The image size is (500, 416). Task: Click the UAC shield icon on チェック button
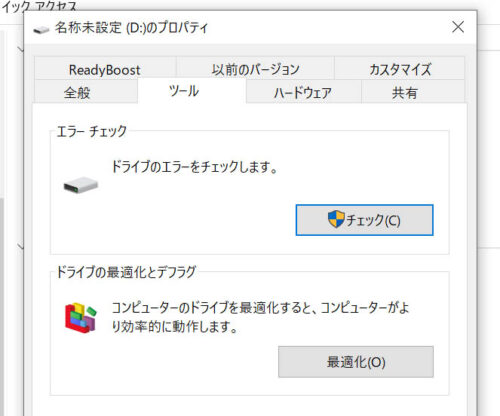pyautogui.click(x=336, y=220)
